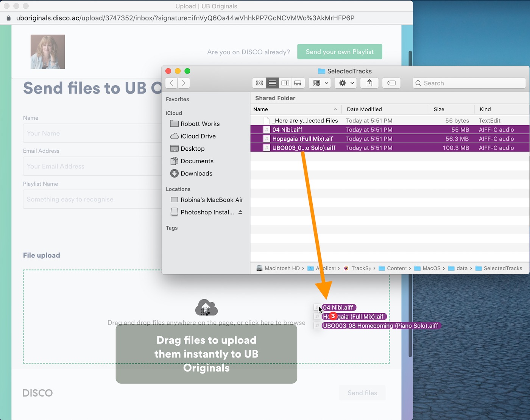Go forward in Finder navigation
The height and width of the screenshot is (420, 530).
click(x=184, y=83)
